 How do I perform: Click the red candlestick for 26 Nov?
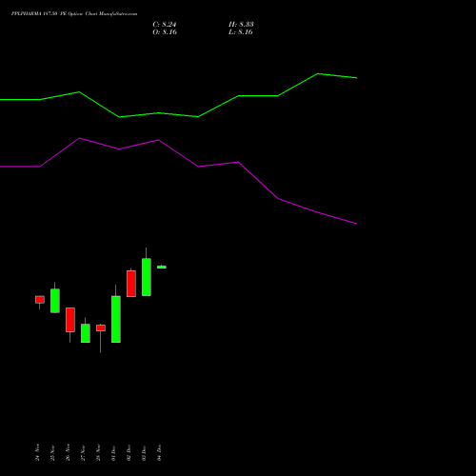pyautogui.click(x=70, y=320)
